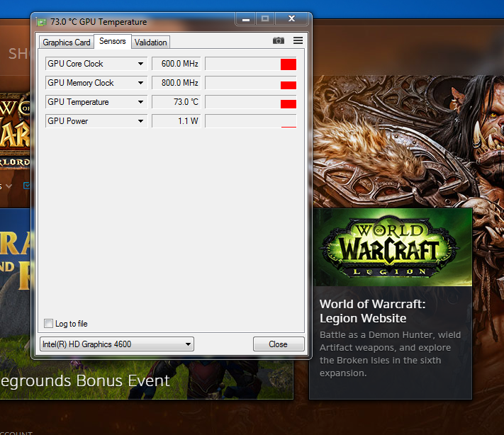Click the checkbox icon behind GPU-Z's left edge
The width and height of the screenshot is (504, 435).
pos(27,186)
